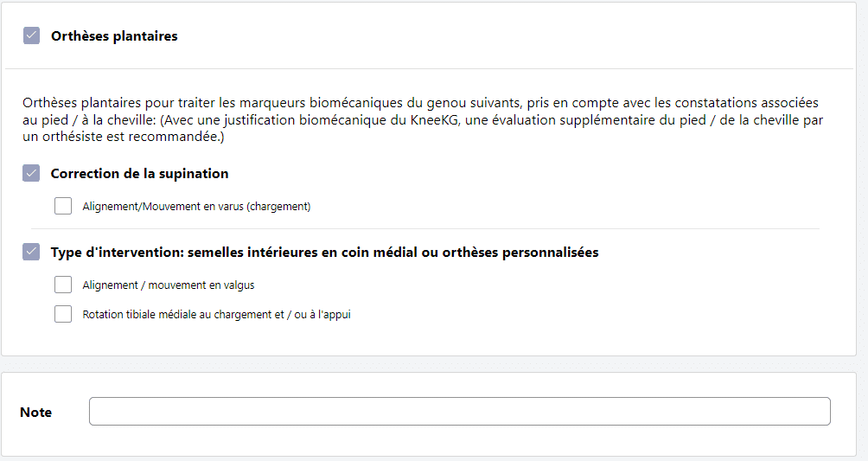This screenshot has width=868, height=461.
Task: Click the Alignement / mouvement en valgus text
Action: pos(169,285)
